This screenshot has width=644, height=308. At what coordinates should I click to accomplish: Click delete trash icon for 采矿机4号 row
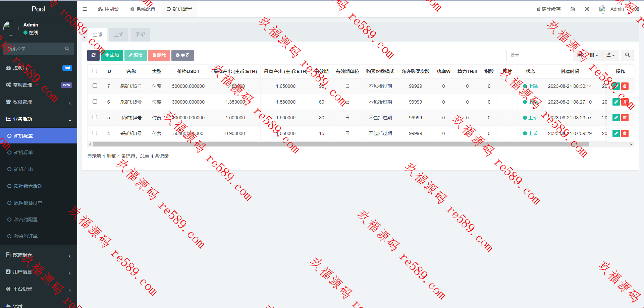point(625,118)
